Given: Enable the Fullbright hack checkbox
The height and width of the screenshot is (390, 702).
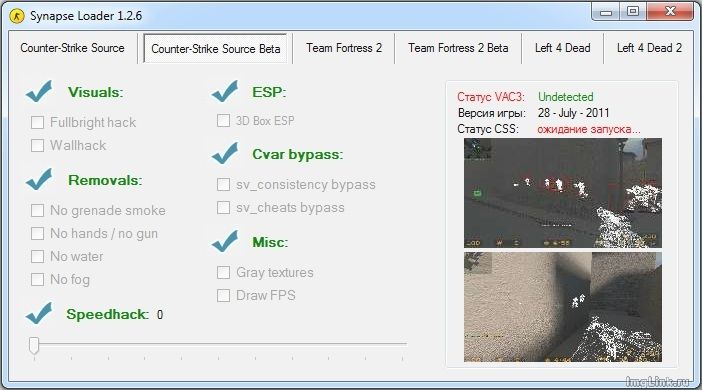Looking at the screenshot, I should [37, 122].
